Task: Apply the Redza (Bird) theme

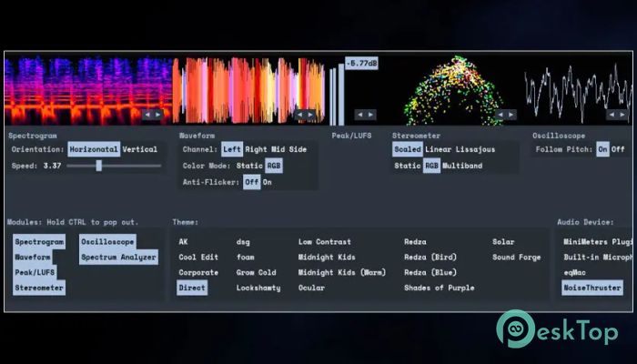Action: pyautogui.click(x=430, y=258)
